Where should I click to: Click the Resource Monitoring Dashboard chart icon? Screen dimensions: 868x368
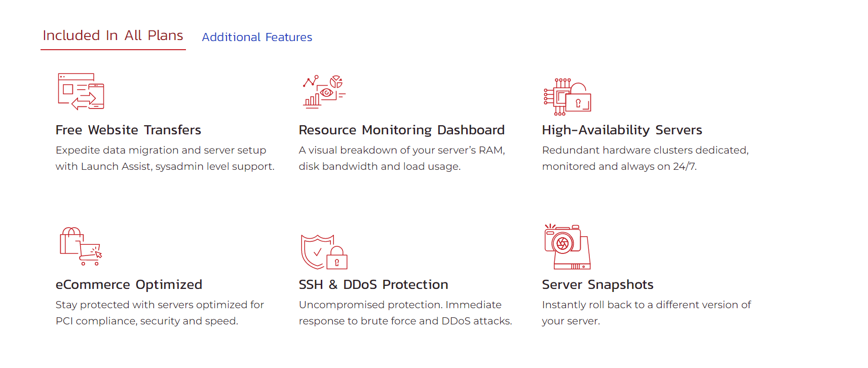(324, 91)
